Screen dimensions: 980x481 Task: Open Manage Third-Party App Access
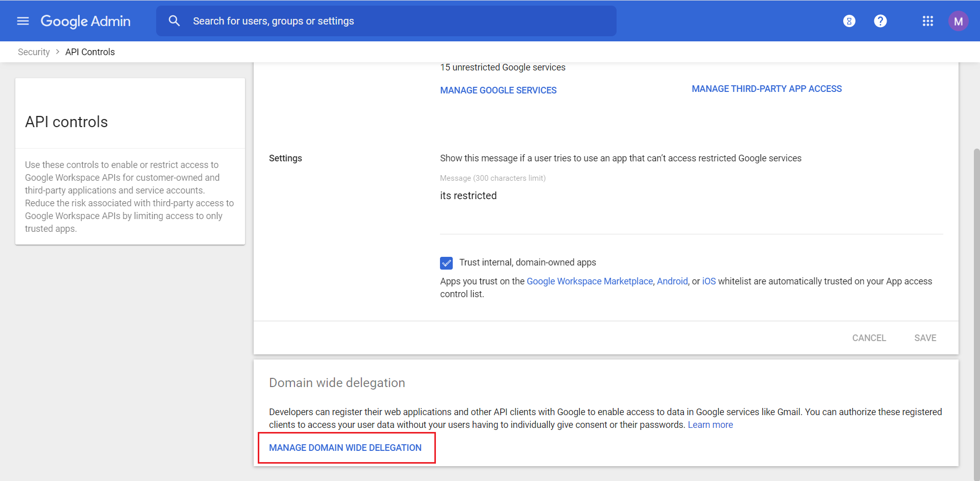tap(766, 89)
